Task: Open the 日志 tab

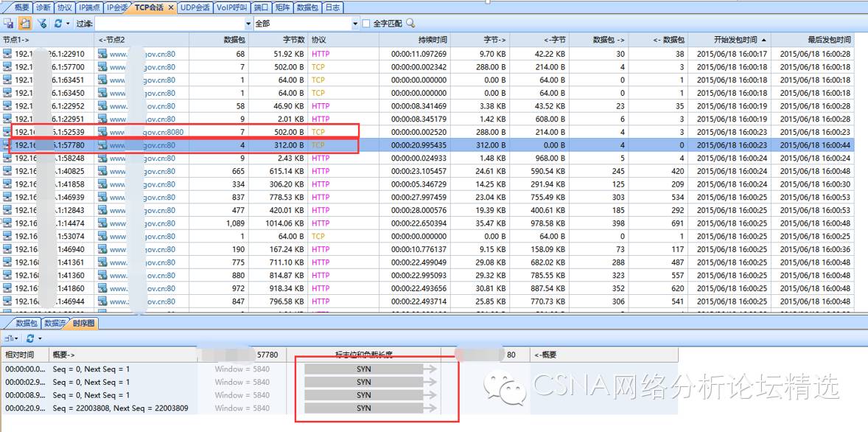Action: tap(332, 8)
